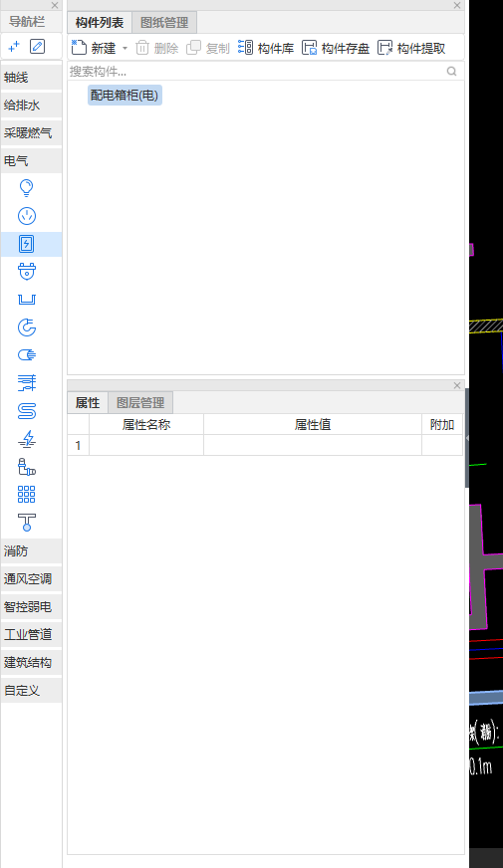Select the socket outlet icon
The height and width of the screenshot is (868, 503).
point(27,216)
